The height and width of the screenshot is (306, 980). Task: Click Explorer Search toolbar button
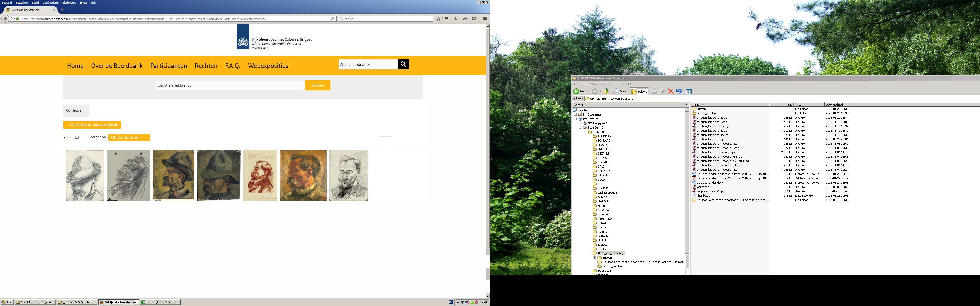click(620, 91)
